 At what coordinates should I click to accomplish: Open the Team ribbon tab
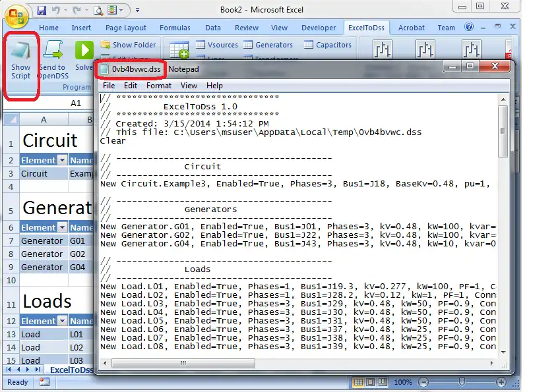click(446, 28)
